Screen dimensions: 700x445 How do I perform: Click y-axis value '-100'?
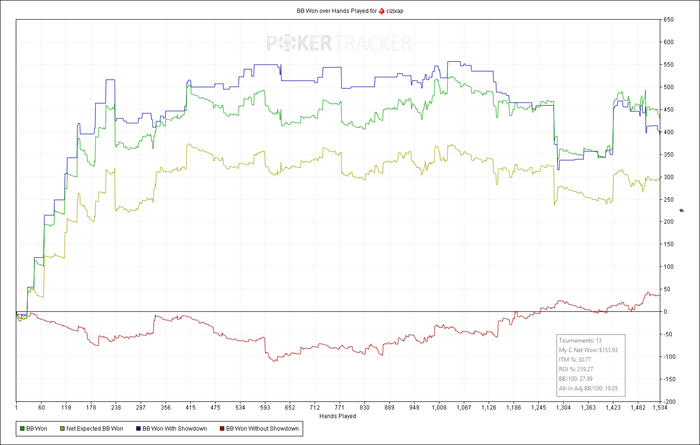coord(669,357)
